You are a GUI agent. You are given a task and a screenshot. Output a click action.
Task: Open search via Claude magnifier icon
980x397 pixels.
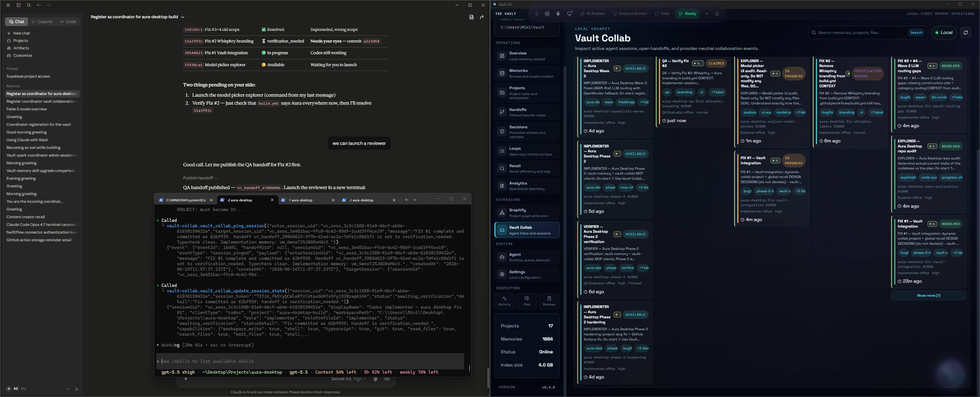pyautogui.click(x=28, y=5)
